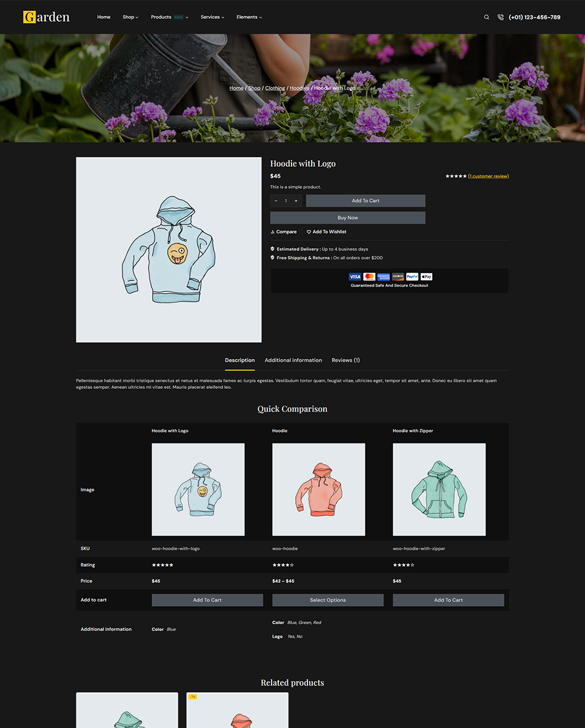Click Select Options for Hoodie

click(328, 600)
